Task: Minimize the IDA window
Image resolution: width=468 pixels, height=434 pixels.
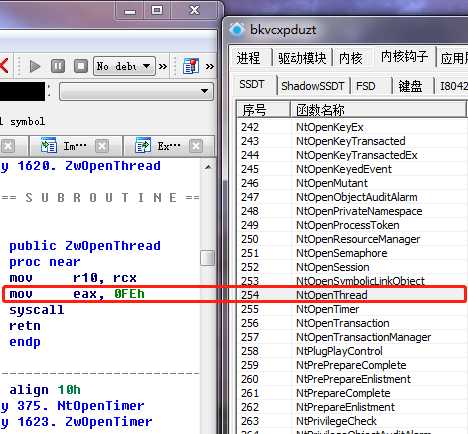Action: coord(130,10)
